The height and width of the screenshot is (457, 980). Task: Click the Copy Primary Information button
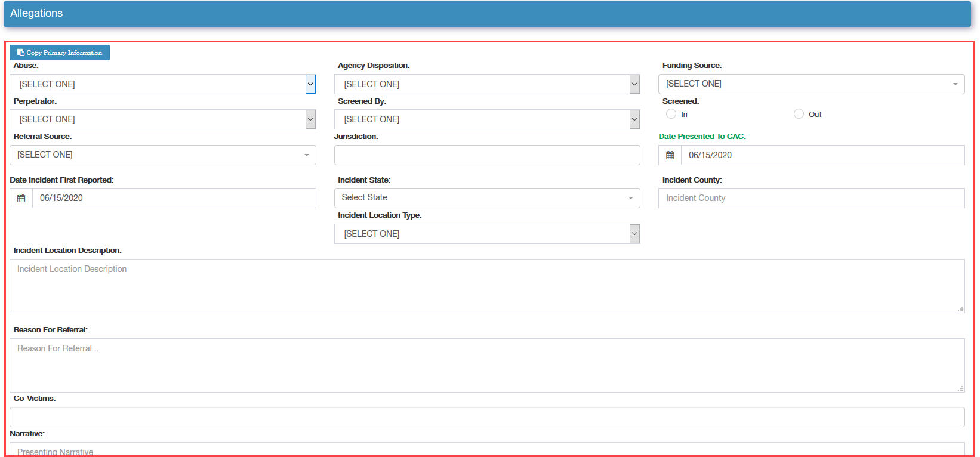tap(60, 53)
